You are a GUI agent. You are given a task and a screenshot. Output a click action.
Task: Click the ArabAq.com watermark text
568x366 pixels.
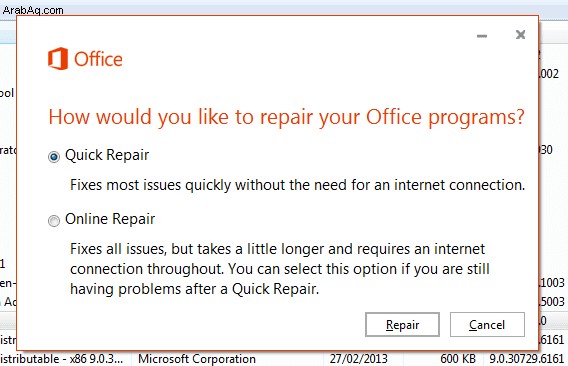point(33,10)
